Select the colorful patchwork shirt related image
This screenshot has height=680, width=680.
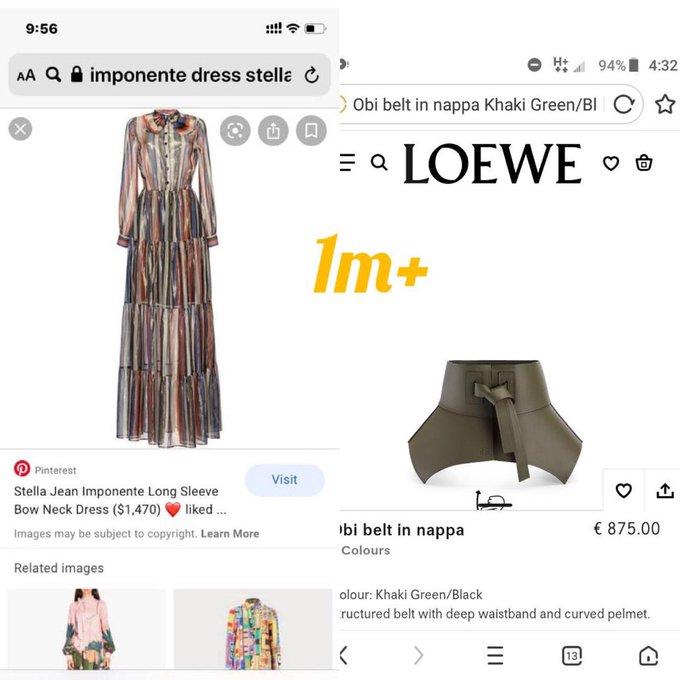click(253, 629)
